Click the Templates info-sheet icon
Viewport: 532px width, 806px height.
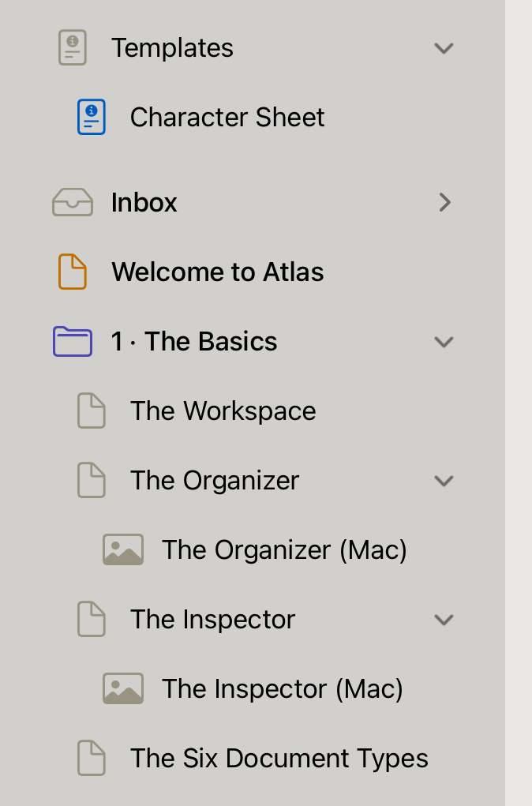(x=73, y=48)
